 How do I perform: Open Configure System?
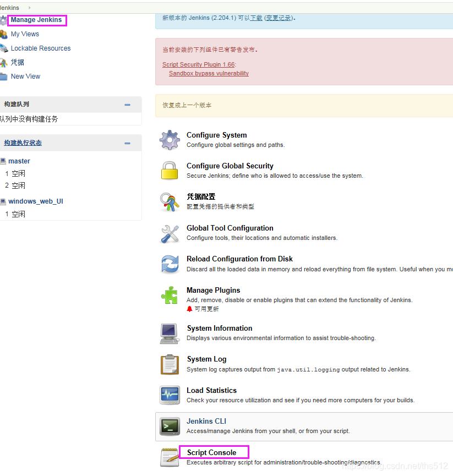216,135
